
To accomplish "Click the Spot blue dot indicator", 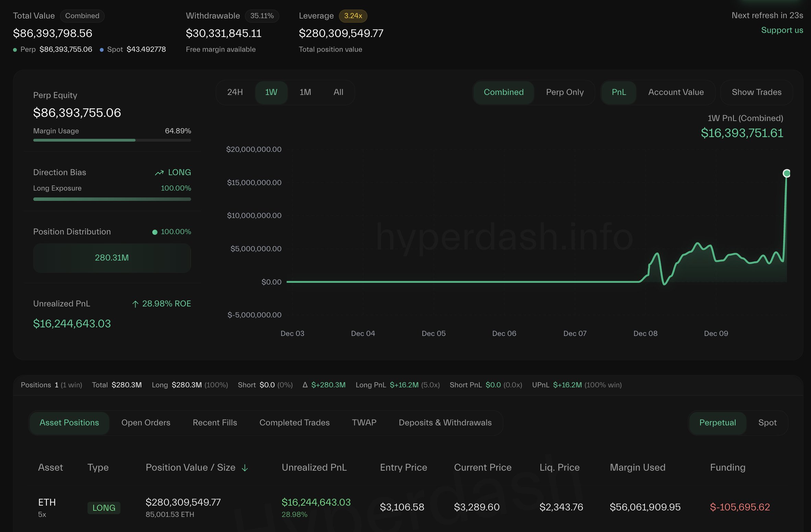I will click(101, 50).
